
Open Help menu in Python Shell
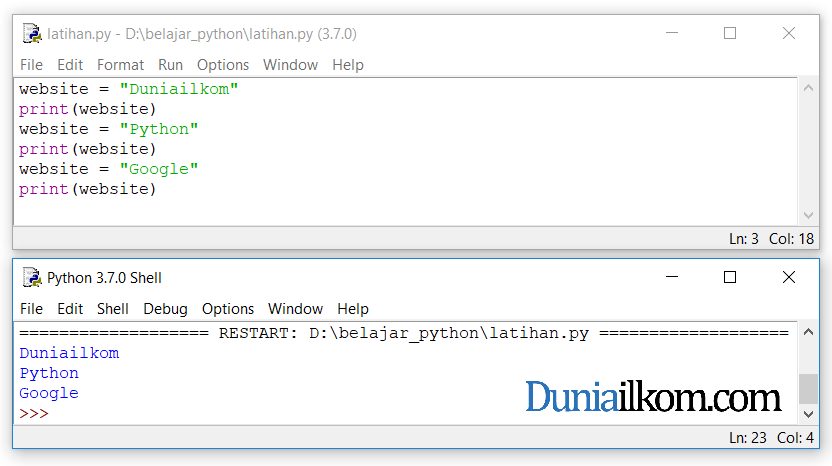click(x=353, y=309)
